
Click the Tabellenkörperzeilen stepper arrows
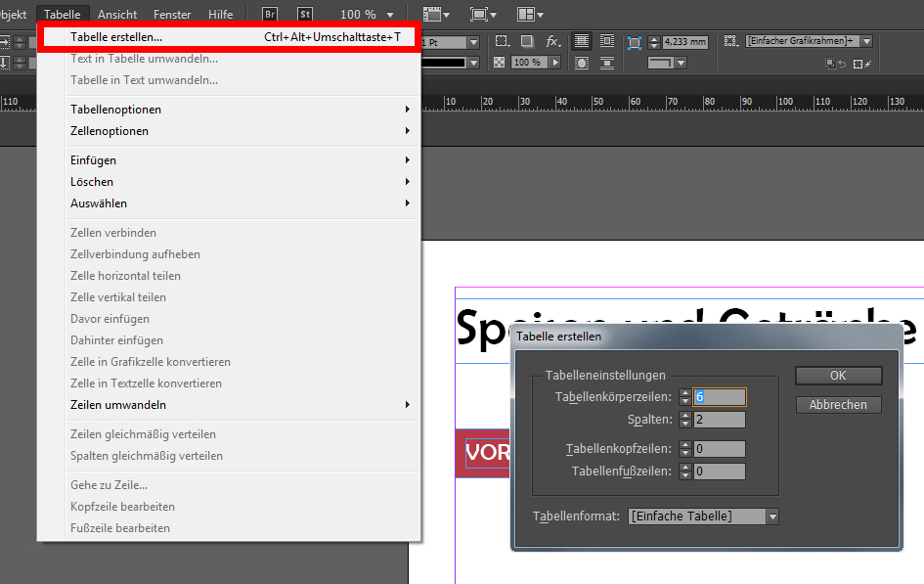[684, 397]
